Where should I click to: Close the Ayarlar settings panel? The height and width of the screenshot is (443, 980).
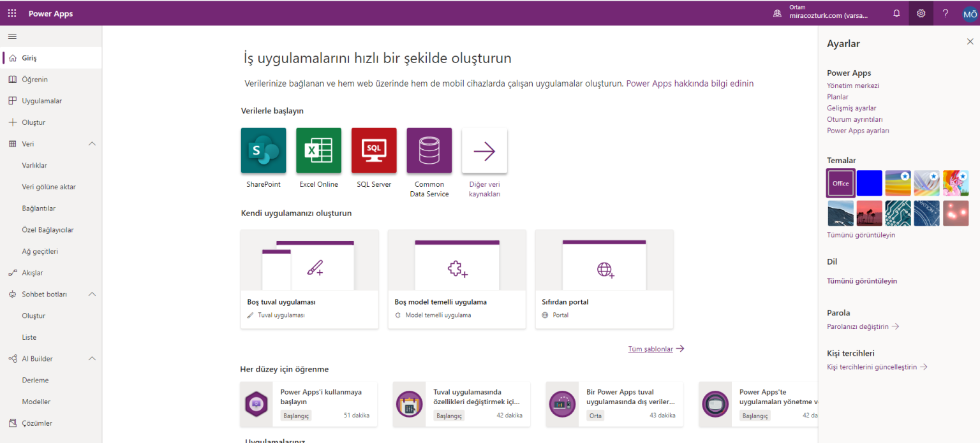[x=970, y=41]
